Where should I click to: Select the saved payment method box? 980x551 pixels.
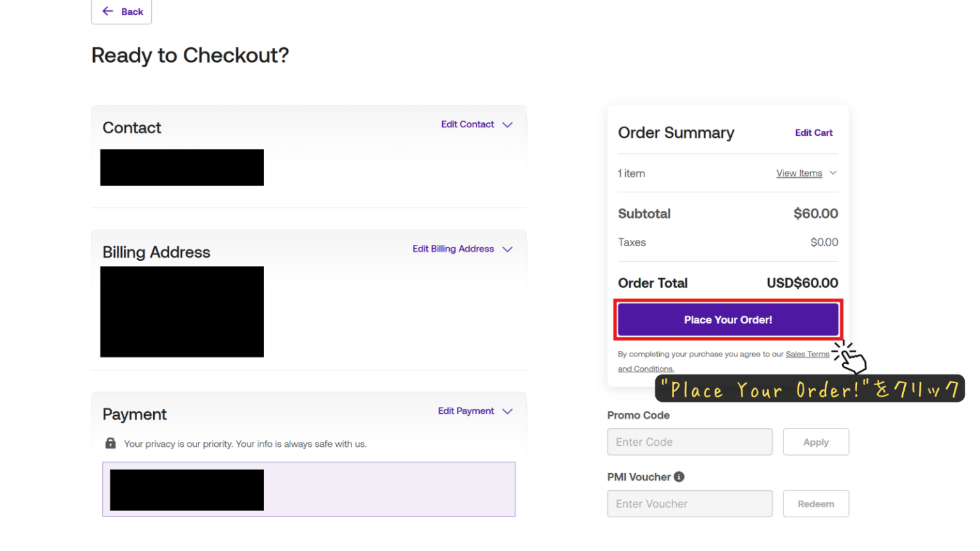point(383,489)
